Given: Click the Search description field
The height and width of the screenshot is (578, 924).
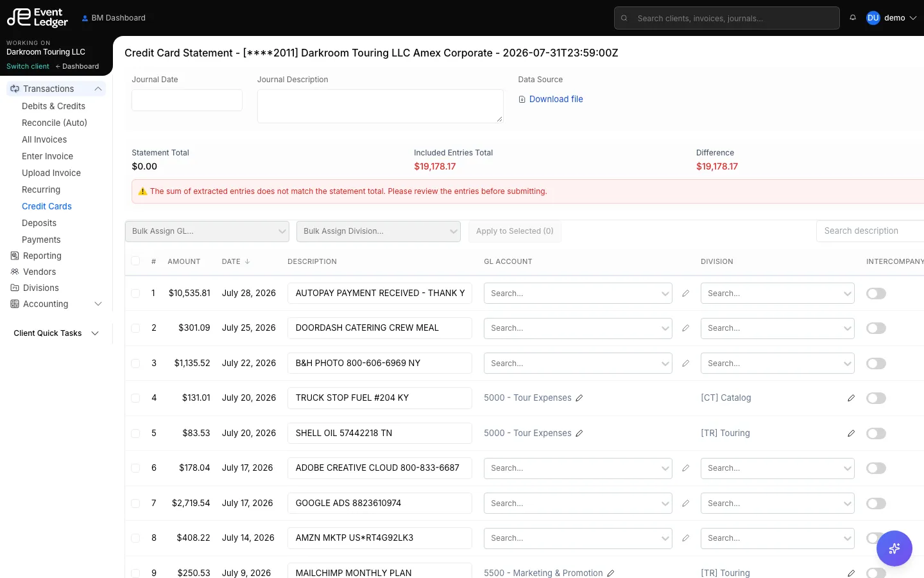Looking at the screenshot, I should (x=869, y=231).
